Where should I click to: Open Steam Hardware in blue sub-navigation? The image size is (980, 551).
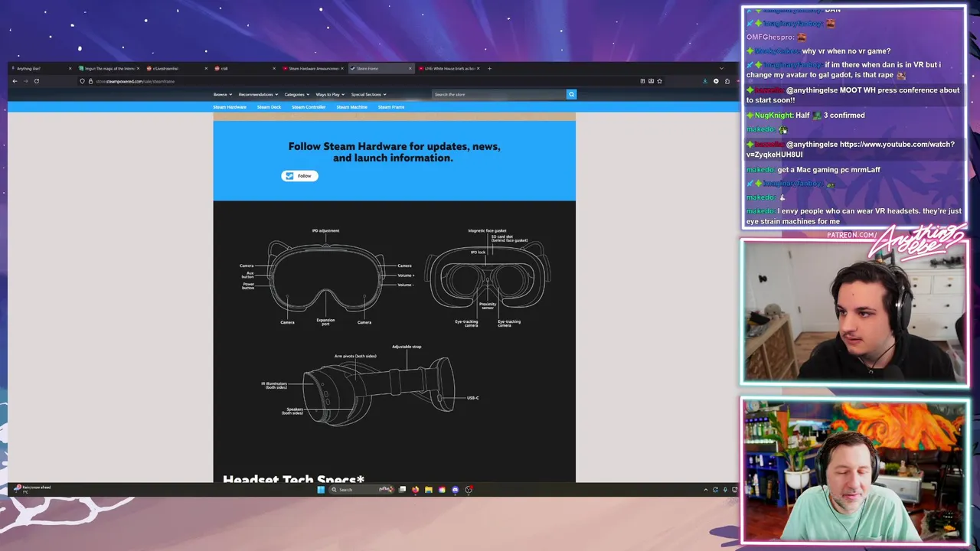tap(230, 107)
